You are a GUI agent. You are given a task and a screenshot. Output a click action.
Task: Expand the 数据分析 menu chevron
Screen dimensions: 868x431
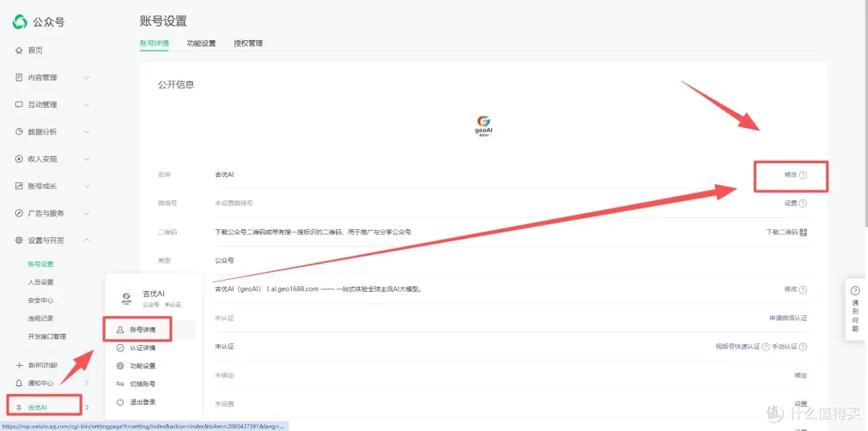(x=86, y=132)
